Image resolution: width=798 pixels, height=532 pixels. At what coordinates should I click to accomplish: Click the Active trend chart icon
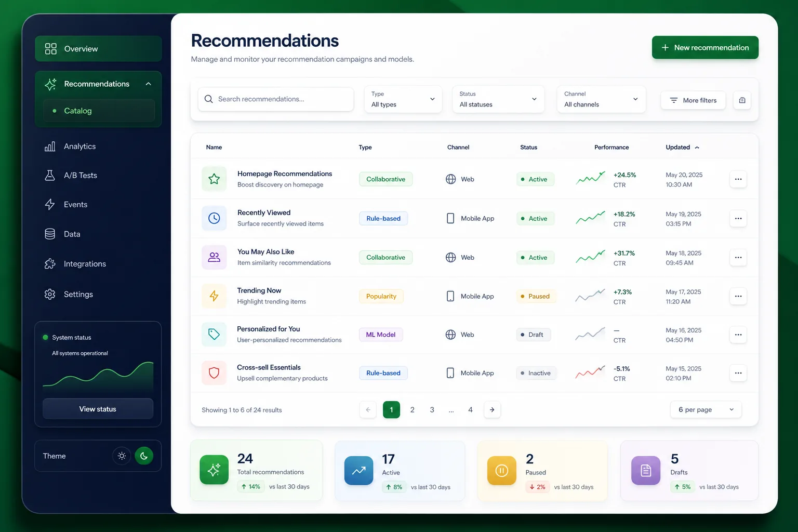(358, 471)
